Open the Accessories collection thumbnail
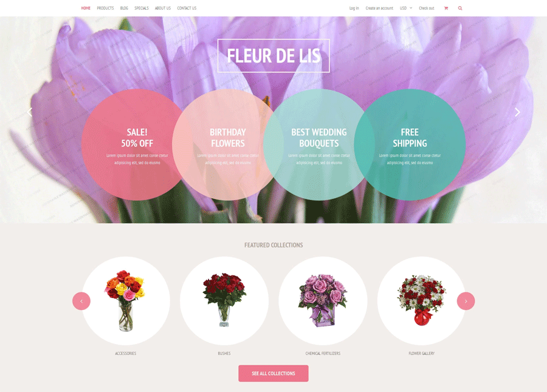This screenshot has height=392, width=547. pyautogui.click(x=126, y=301)
